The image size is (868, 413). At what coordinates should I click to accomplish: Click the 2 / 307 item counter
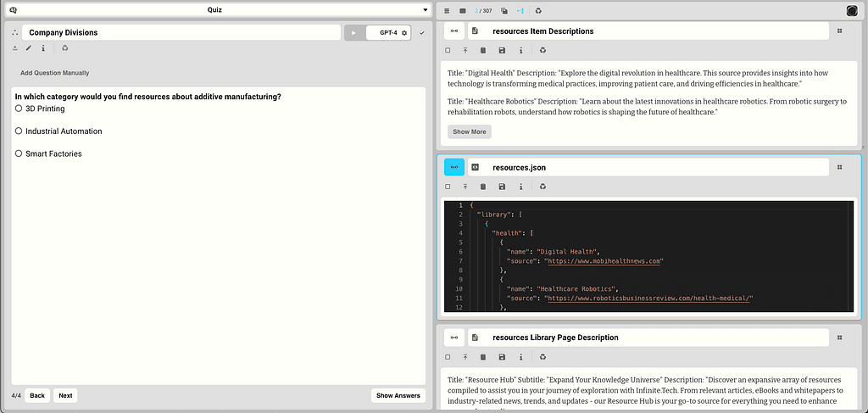point(483,10)
